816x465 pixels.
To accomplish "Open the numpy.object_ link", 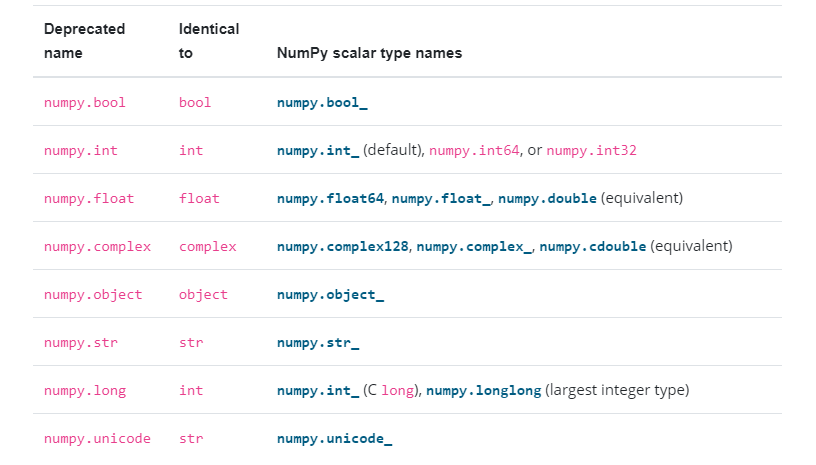I will [331, 295].
